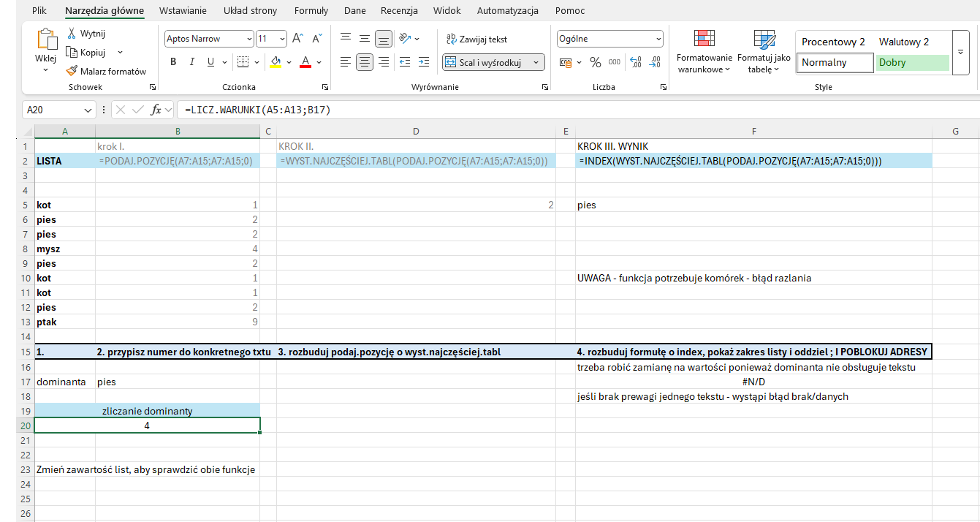The image size is (980, 522).
Task: Click the Wytnij scissors icon
Action: coord(72,34)
